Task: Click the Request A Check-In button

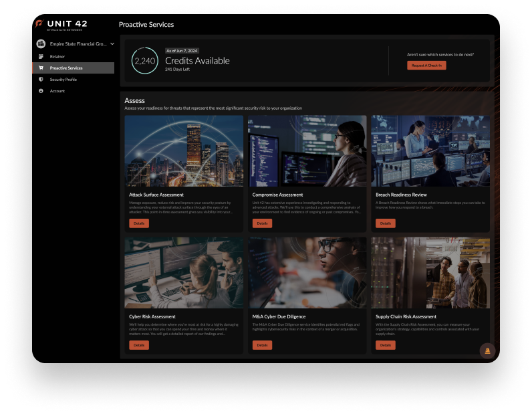Action: click(x=426, y=66)
